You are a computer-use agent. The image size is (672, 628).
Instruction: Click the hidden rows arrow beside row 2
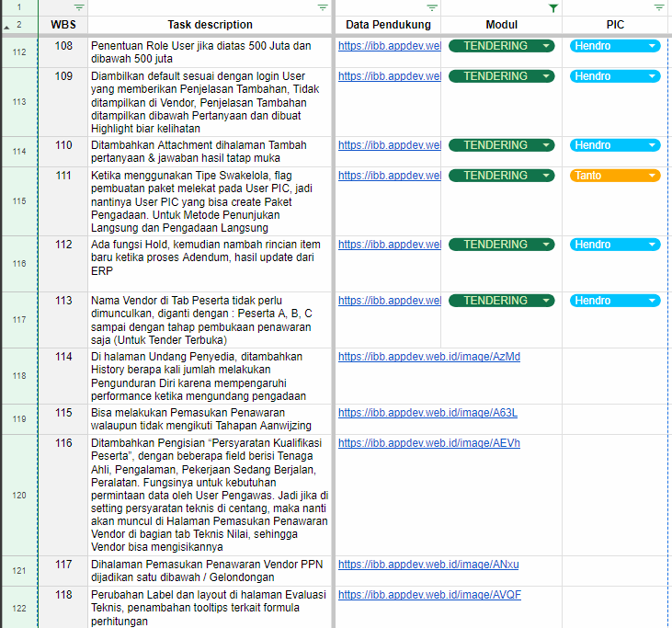pos(7,26)
